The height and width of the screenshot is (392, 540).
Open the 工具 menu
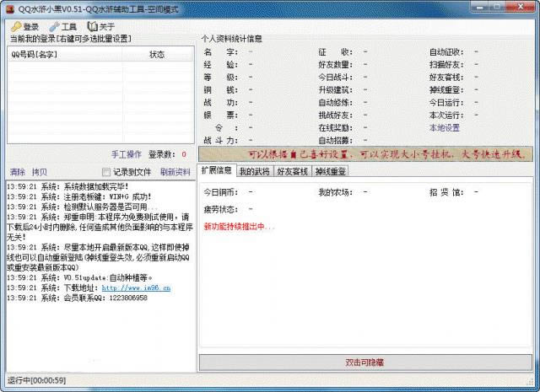[x=63, y=26]
